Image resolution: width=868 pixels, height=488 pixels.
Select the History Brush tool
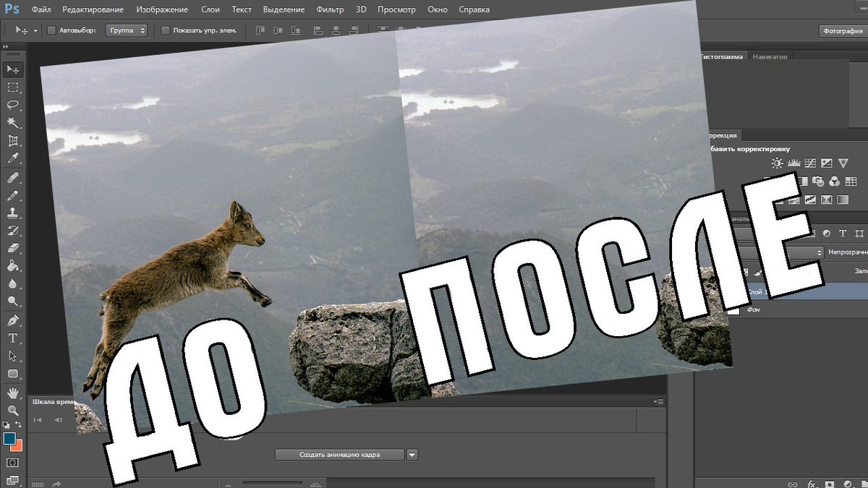(13, 231)
